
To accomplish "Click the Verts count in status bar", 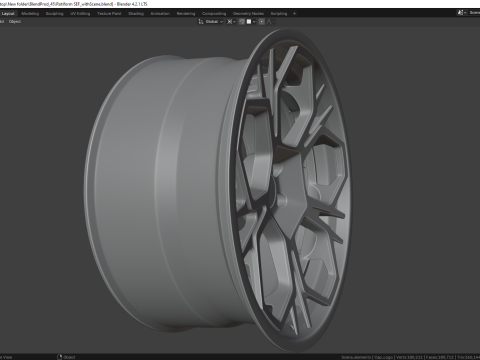I will coord(410,357).
